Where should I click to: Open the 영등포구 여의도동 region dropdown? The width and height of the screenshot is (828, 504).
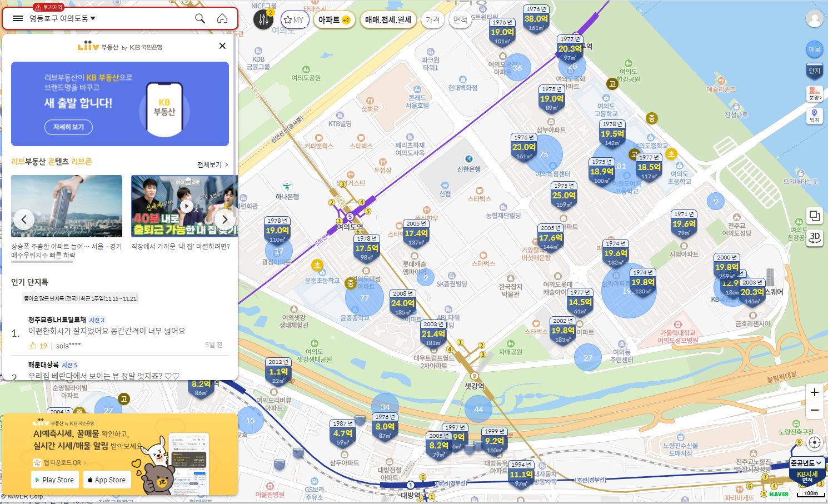pos(63,18)
